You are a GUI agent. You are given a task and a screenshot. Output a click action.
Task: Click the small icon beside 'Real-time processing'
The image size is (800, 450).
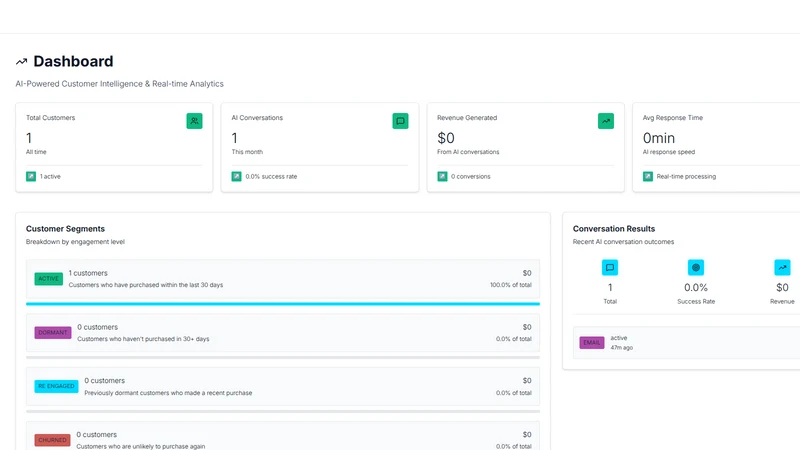647,177
